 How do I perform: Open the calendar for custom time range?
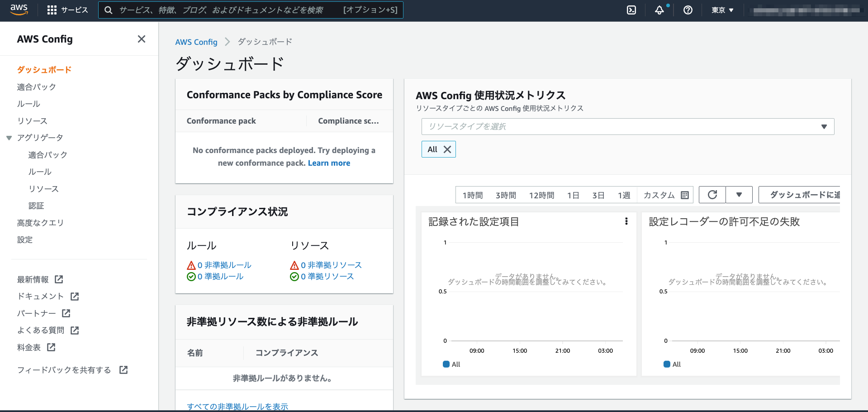point(684,195)
